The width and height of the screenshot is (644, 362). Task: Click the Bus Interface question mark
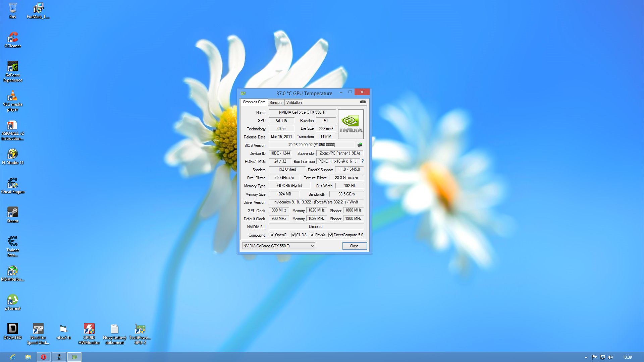[363, 161]
